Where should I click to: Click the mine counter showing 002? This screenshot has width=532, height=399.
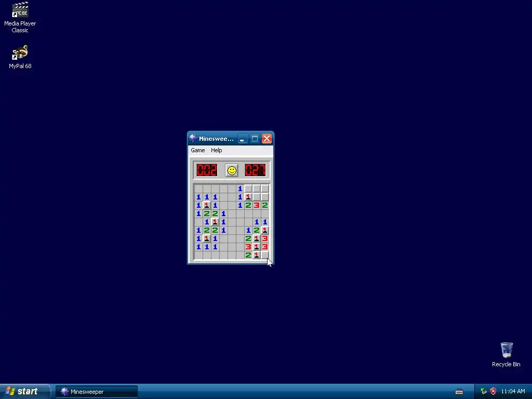point(207,170)
